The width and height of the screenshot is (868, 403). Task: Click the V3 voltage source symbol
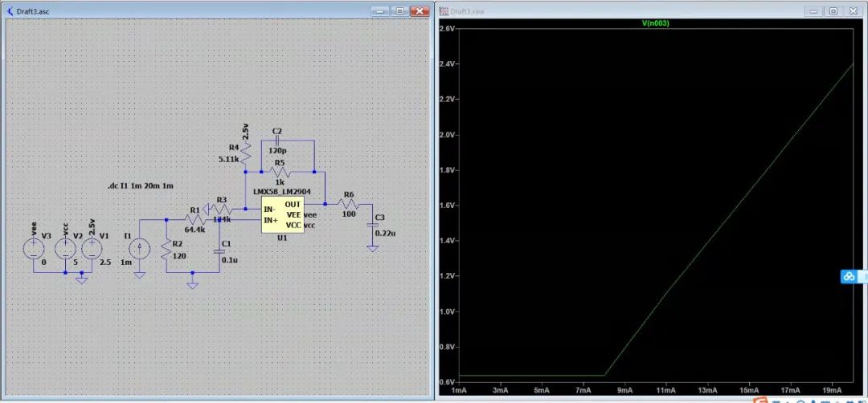point(33,249)
